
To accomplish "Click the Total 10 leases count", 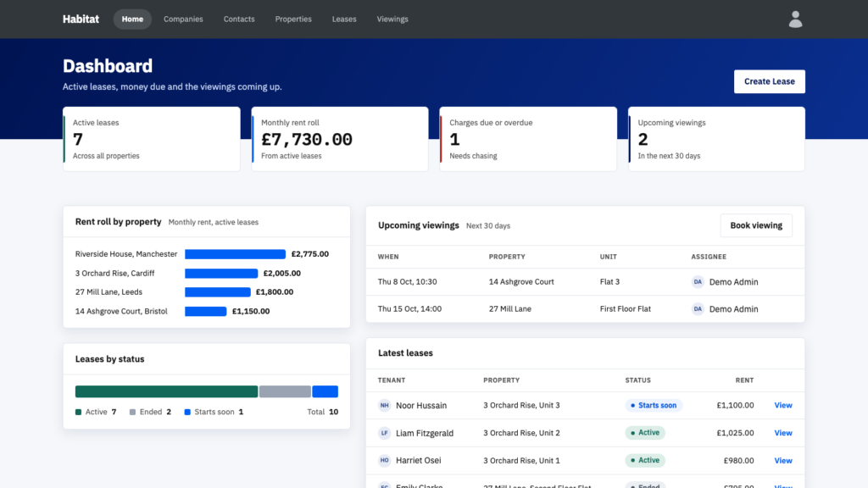I will point(323,412).
